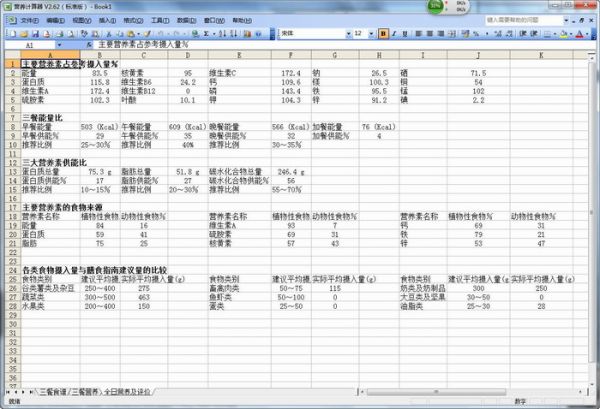Click the function fx icon beside formula bar
The height and width of the screenshot is (409, 600).
point(90,46)
